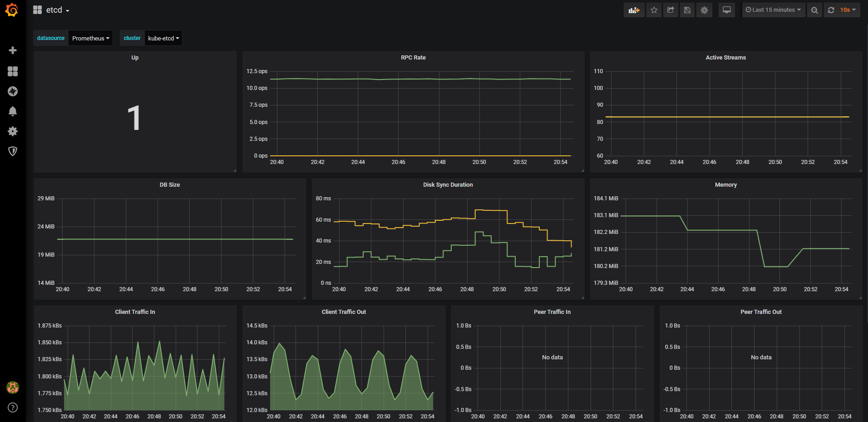This screenshot has width=868, height=422.
Task: Toggle the cycle view mode monitor icon
Action: click(727, 10)
